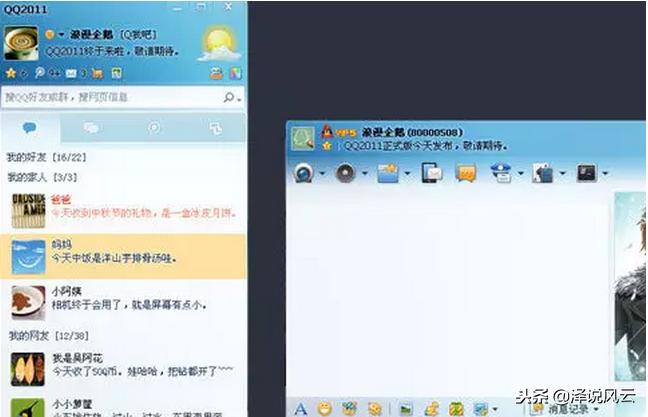This screenshot has height=417, width=648.
Task: Click the magic emoticon icon
Action: pos(350,409)
